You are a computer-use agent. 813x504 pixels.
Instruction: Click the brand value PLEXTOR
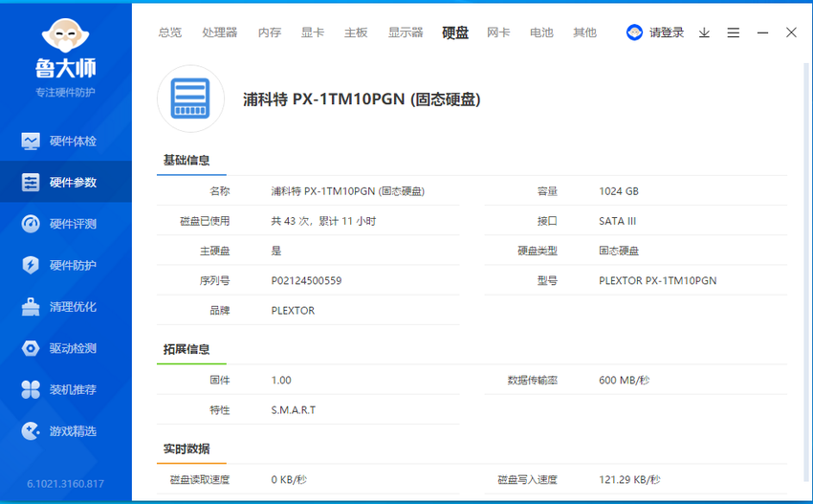pyautogui.click(x=293, y=311)
